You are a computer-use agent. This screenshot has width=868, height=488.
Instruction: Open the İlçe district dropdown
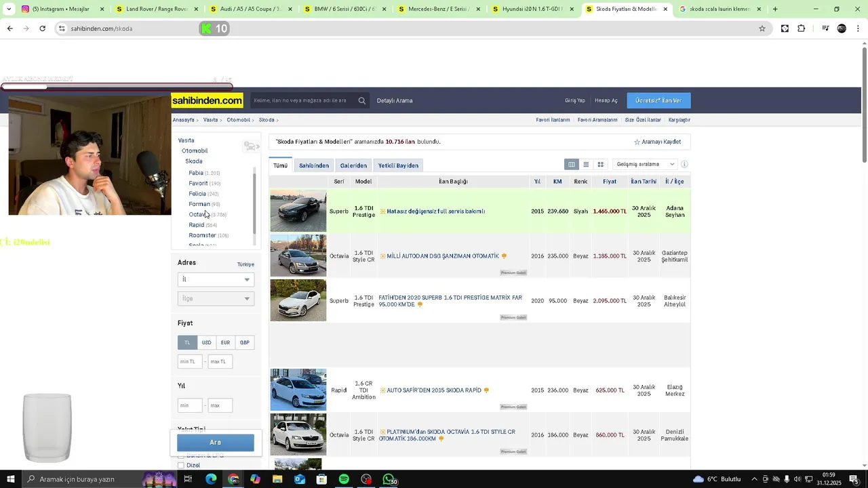[216, 298]
